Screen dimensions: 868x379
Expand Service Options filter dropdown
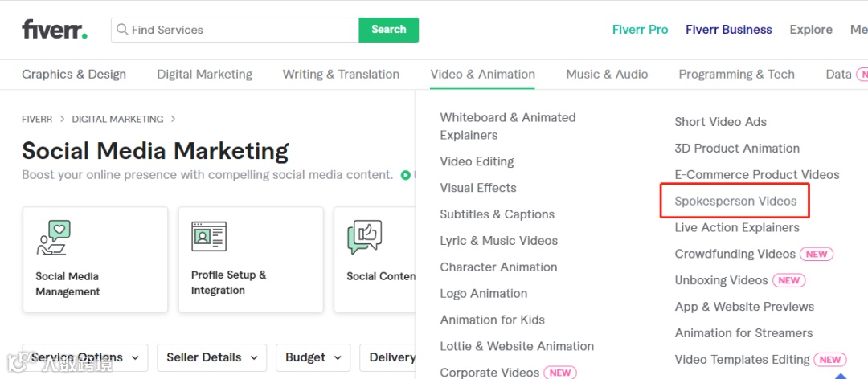coord(84,357)
